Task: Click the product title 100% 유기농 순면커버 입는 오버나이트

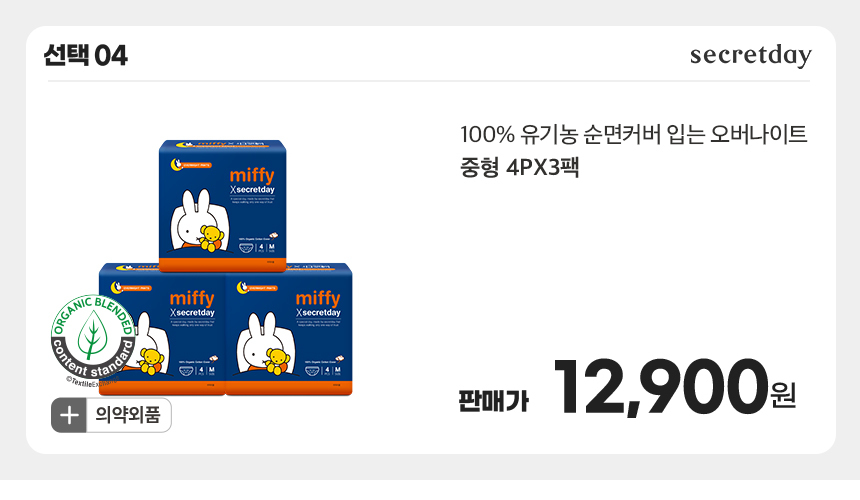Action: (633, 134)
